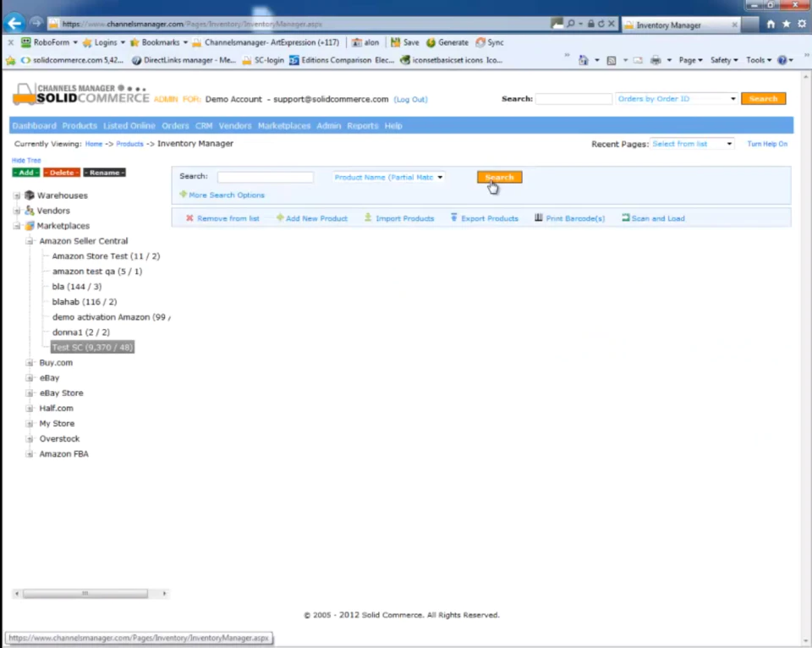Open the browser Tools gear icon
The width and height of the screenshot is (812, 648).
[x=802, y=24]
